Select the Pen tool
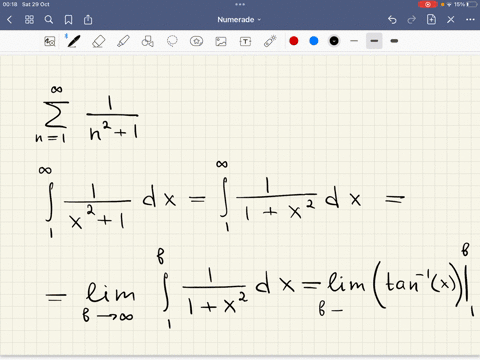The height and width of the screenshot is (360, 480). pyautogui.click(x=73, y=41)
